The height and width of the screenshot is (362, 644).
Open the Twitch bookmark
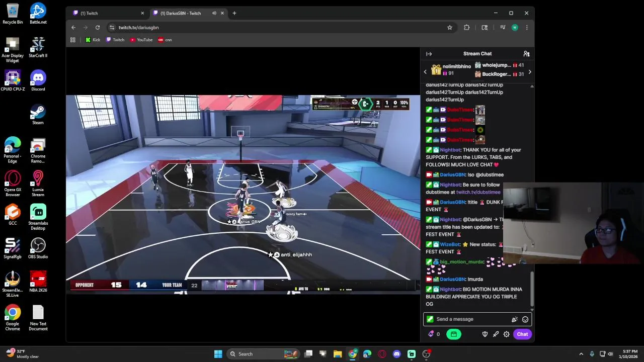pos(115,40)
